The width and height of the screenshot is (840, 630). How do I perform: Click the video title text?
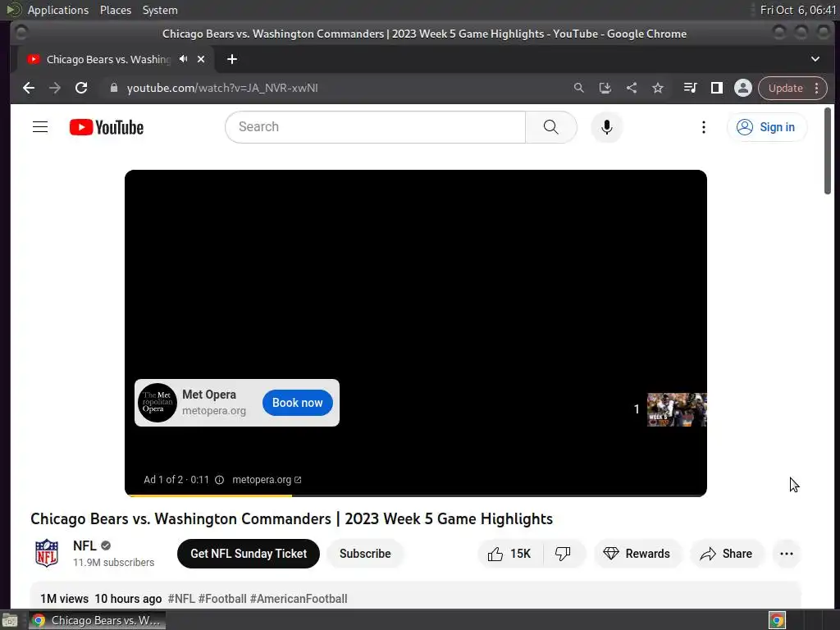coord(291,518)
